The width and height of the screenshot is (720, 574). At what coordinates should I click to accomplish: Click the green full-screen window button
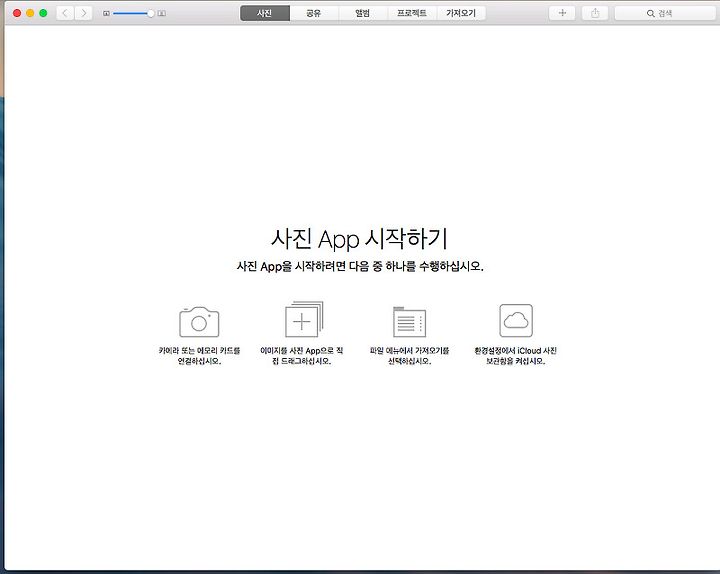point(43,13)
